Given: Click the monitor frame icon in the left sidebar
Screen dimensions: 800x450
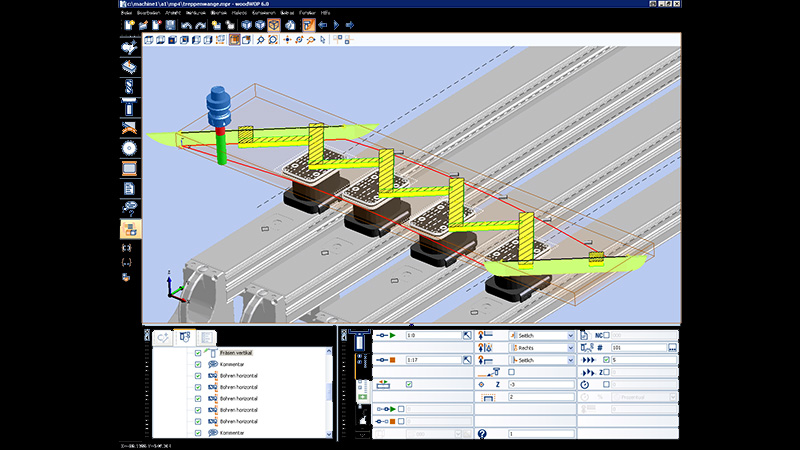Looking at the screenshot, I should click(129, 168).
